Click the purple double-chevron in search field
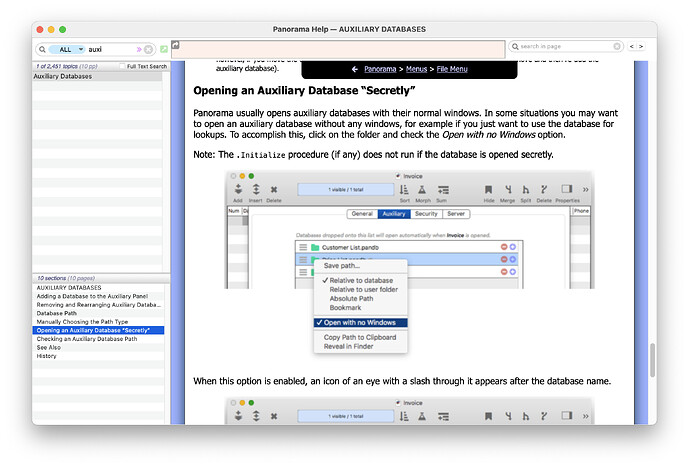This screenshot has height=467, width=689. coord(139,48)
